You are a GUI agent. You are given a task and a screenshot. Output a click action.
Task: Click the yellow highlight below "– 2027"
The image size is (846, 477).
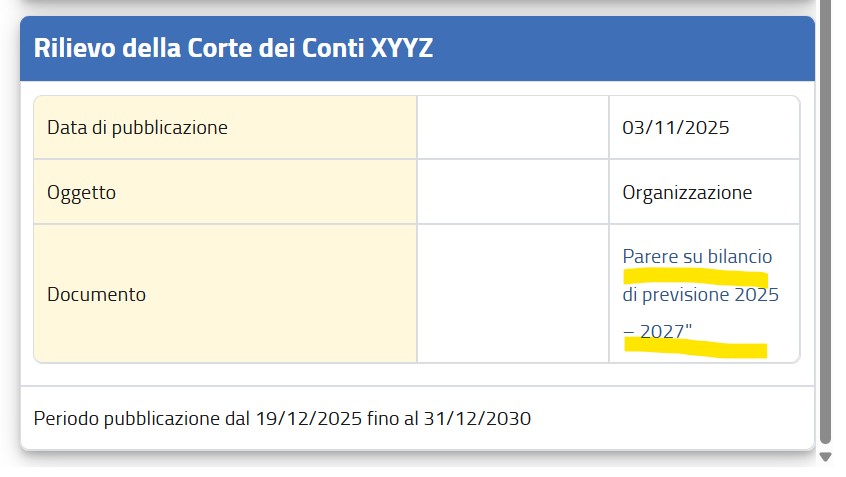pos(695,348)
